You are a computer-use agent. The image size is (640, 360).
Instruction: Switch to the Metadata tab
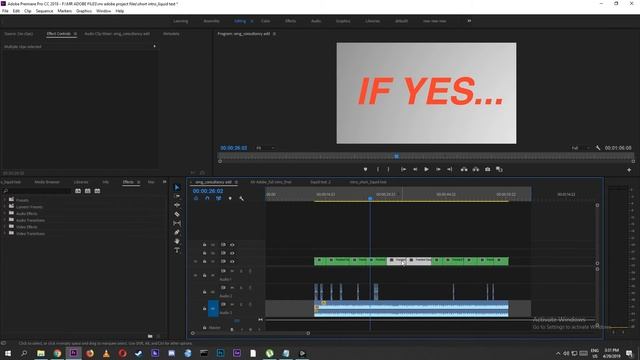(171, 34)
